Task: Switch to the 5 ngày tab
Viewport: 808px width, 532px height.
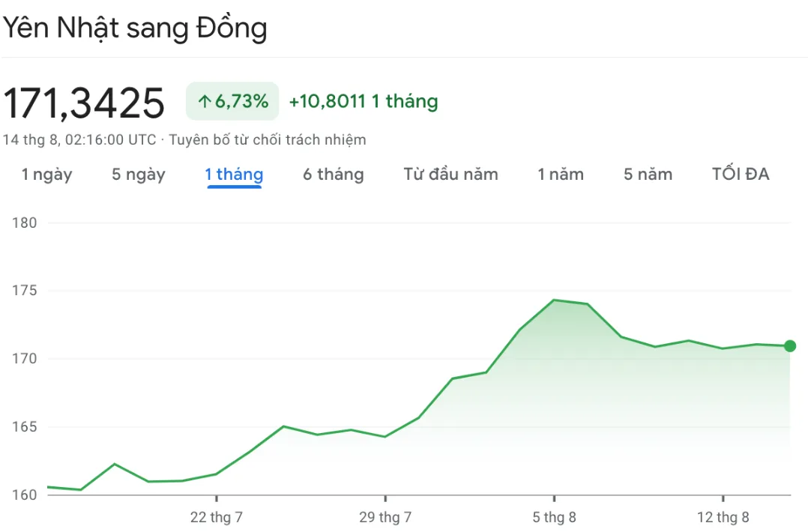Action: tap(139, 175)
